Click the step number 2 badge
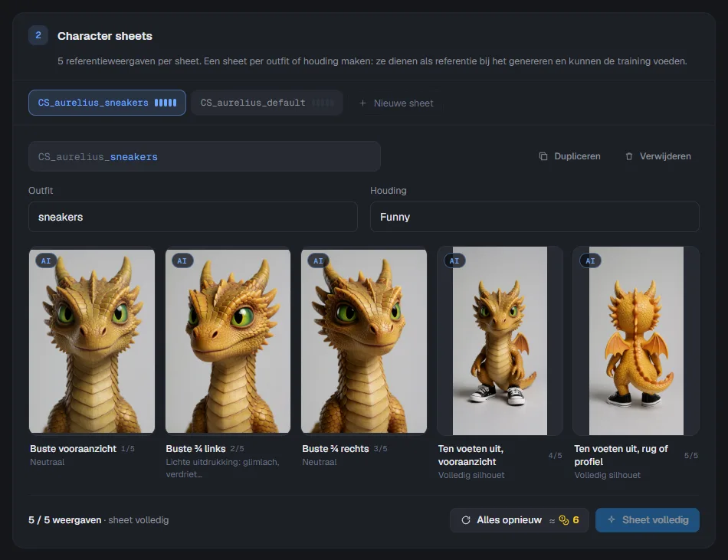The image size is (728, 560). coord(38,35)
